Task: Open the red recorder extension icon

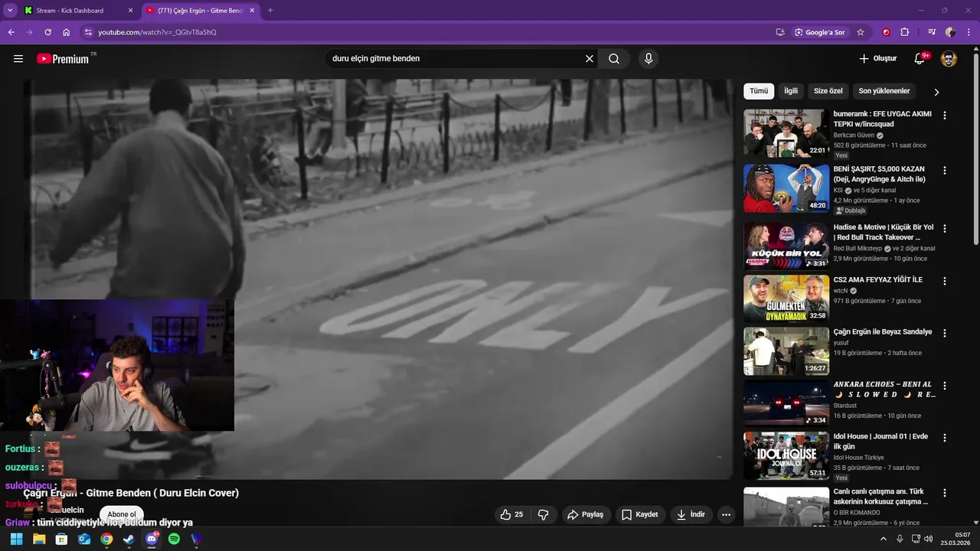Action: point(887,32)
